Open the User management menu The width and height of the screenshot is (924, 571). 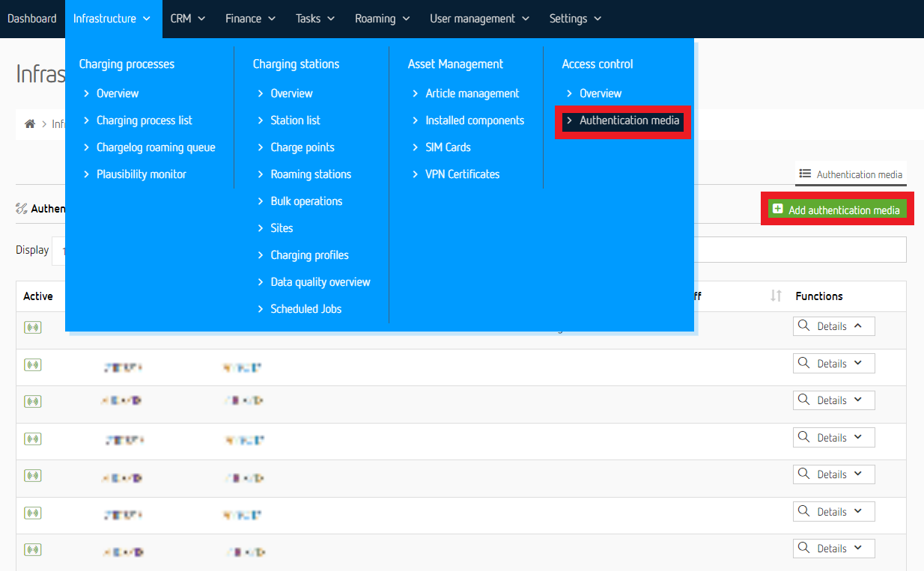(x=480, y=19)
